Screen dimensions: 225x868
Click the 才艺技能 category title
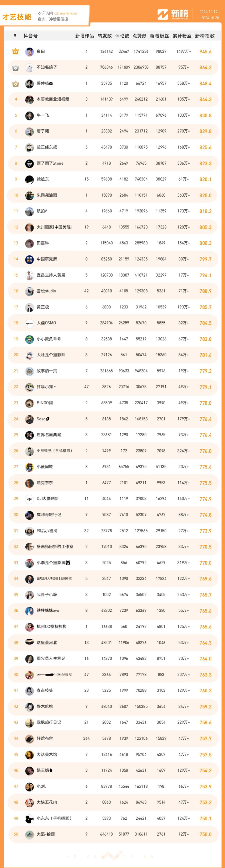tap(17, 17)
